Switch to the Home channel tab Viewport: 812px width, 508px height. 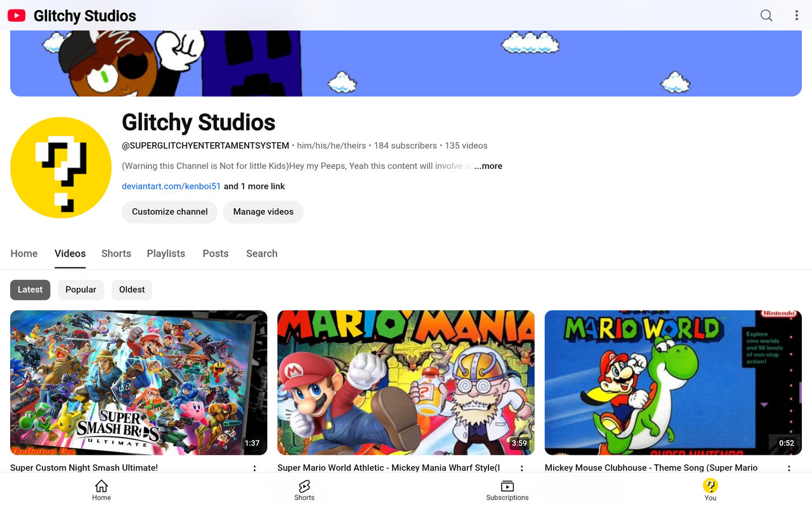tap(24, 253)
